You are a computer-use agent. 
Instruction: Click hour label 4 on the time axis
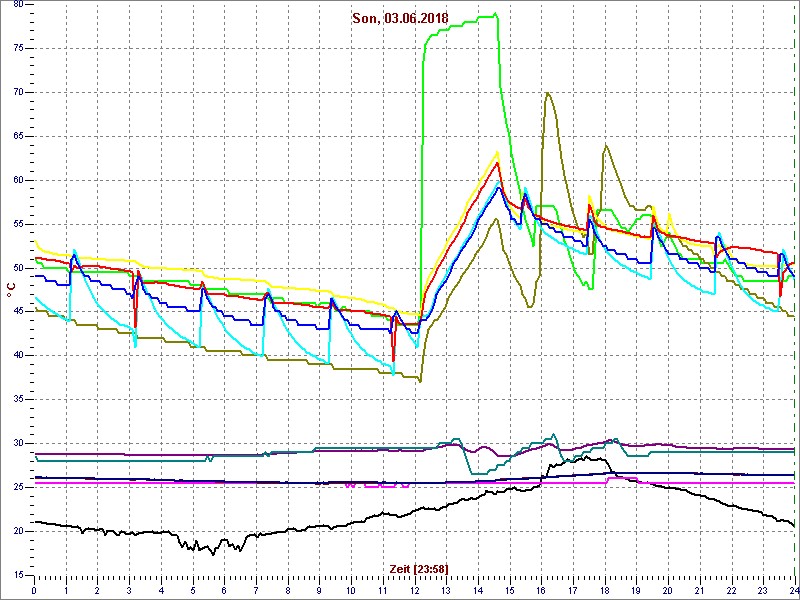(161, 589)
